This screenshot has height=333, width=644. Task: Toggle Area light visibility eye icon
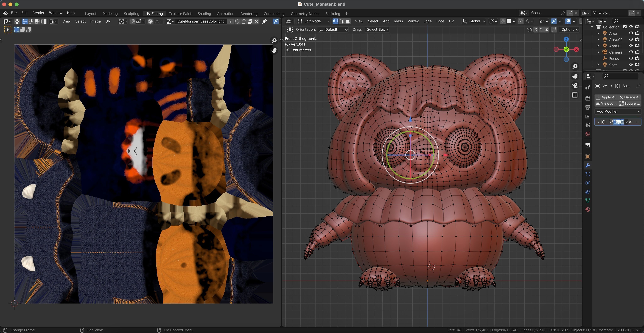[x=631, y=33]
